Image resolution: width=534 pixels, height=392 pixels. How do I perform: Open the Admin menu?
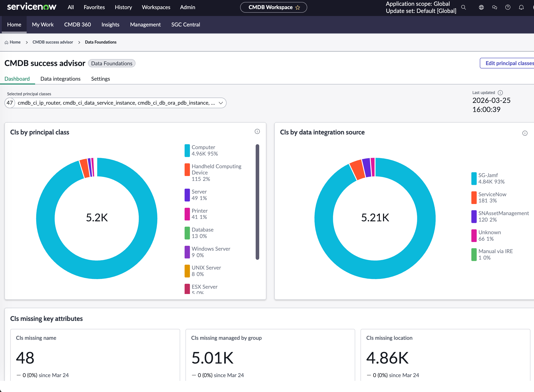(187, 7)
